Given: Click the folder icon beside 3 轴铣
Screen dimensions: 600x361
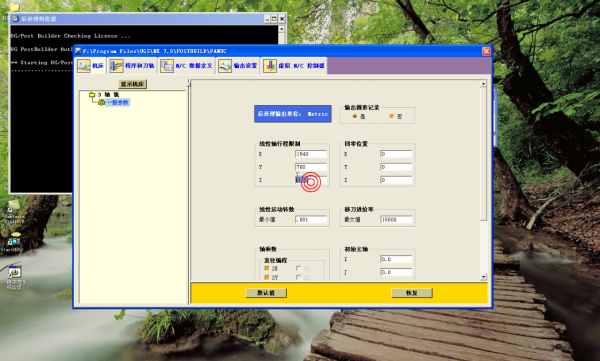Looking at the screenshot, I should click(x=92, y=95).
